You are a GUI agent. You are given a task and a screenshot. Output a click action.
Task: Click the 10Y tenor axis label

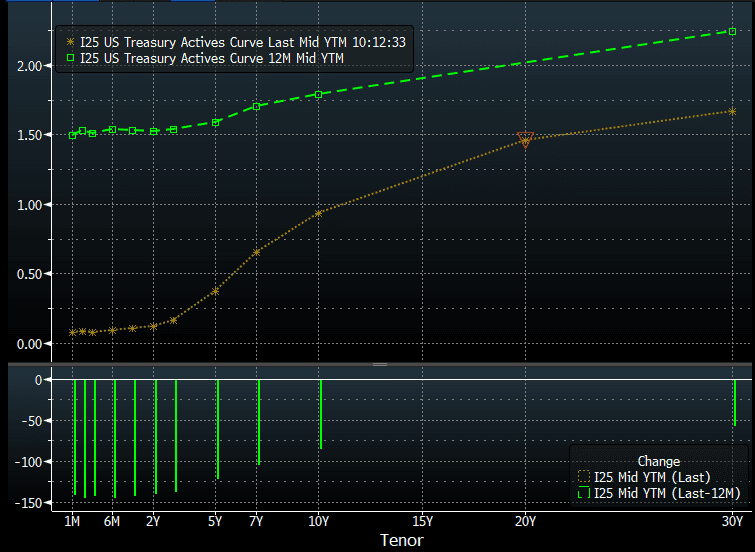coord(318,522)
